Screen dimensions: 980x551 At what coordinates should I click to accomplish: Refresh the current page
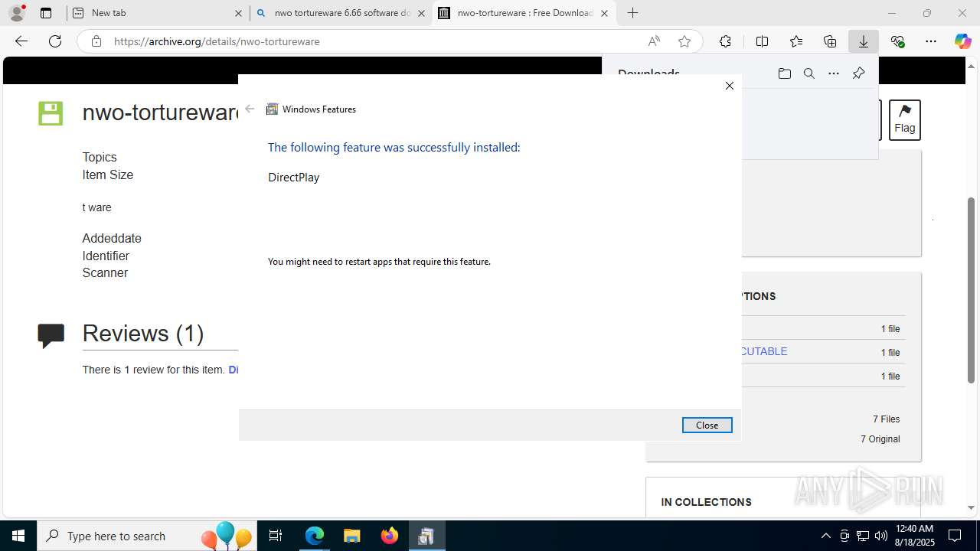55,41
